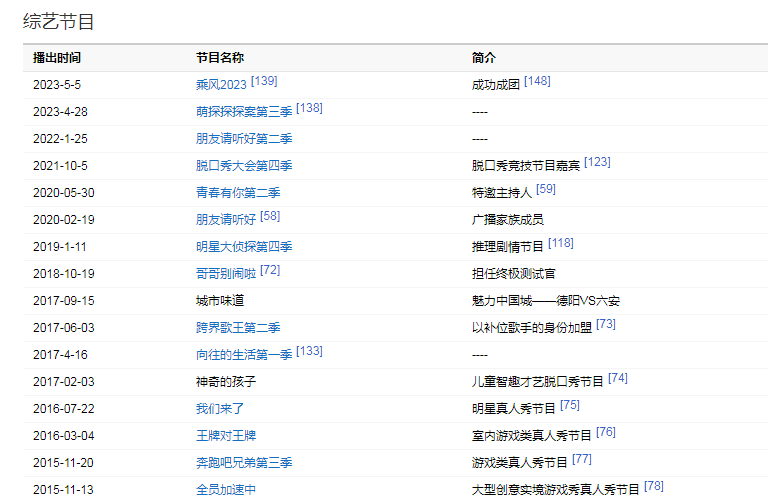This screenshot has width=768, height=499.
Task: Click citation [139] beside 乘风2023
Action: tap(264, 81)
